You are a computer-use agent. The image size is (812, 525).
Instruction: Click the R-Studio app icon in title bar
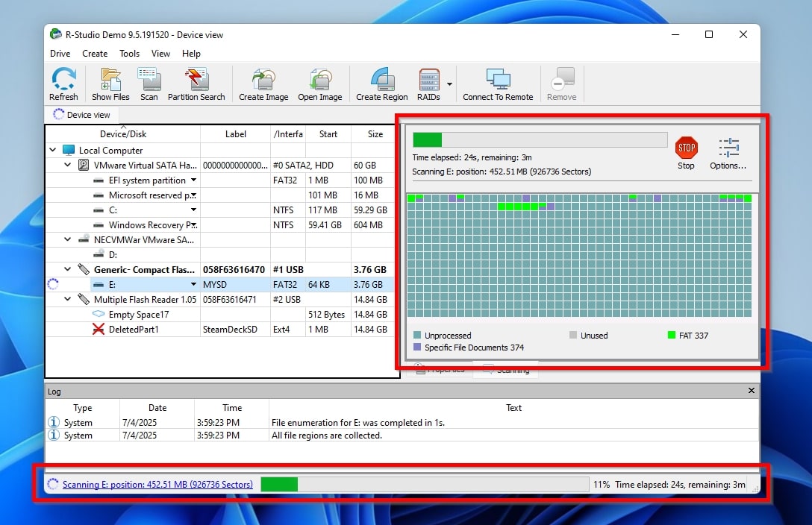tap(55, 34)
